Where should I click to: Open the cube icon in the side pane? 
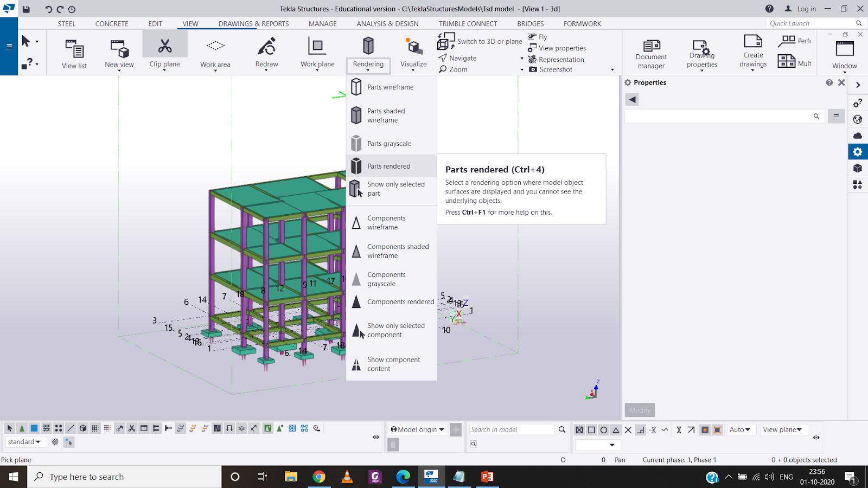[x=858, y=168]
